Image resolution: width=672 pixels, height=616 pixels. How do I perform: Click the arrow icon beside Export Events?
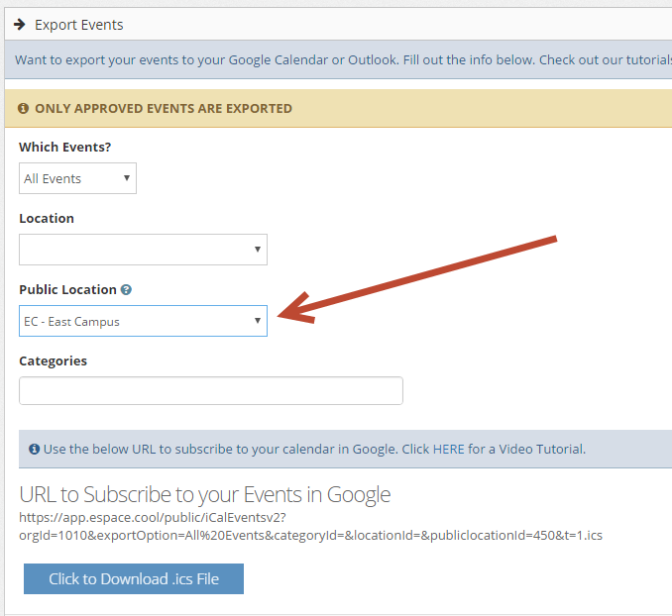click(x=19, y=25)
